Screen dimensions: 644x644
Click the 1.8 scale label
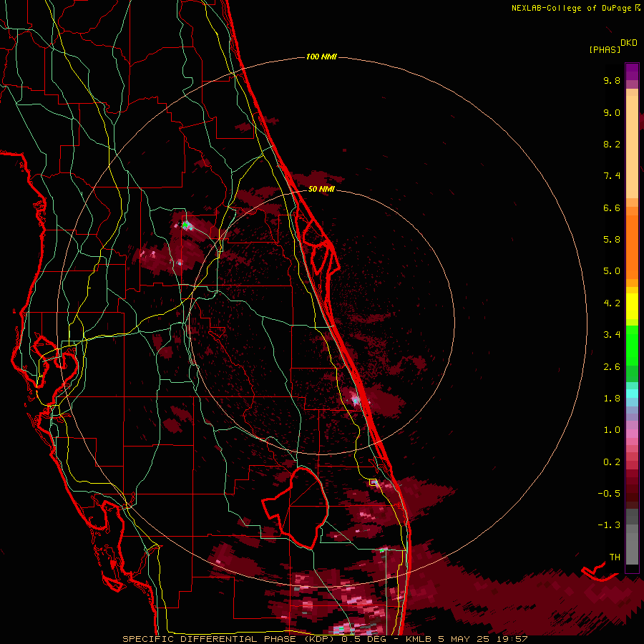(612, 399)
